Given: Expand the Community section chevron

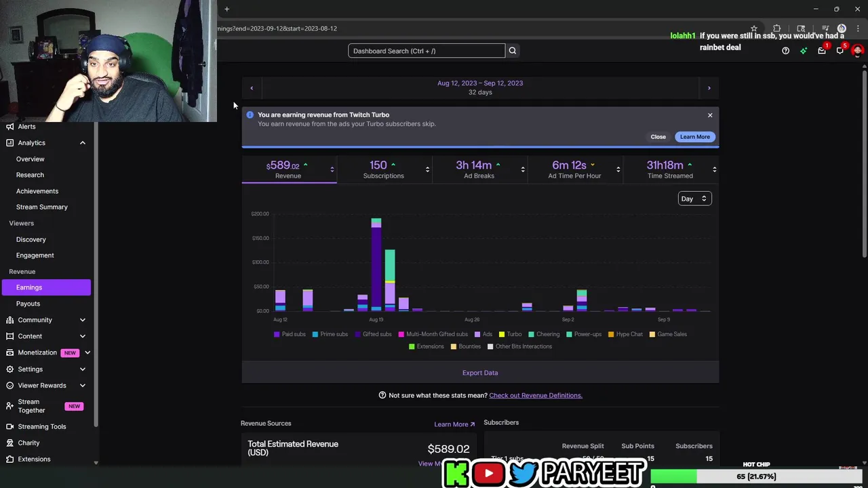Looking at the screenshot, I should (83, 320).
